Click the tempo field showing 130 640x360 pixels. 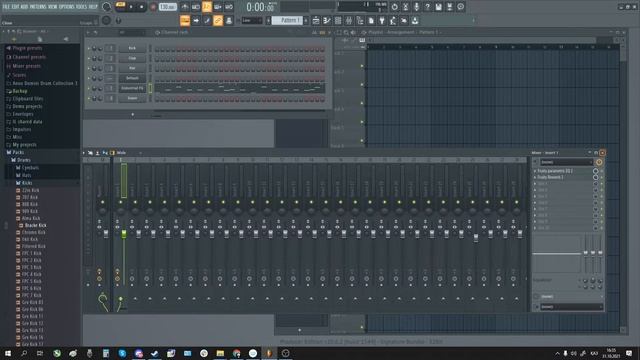167,7
